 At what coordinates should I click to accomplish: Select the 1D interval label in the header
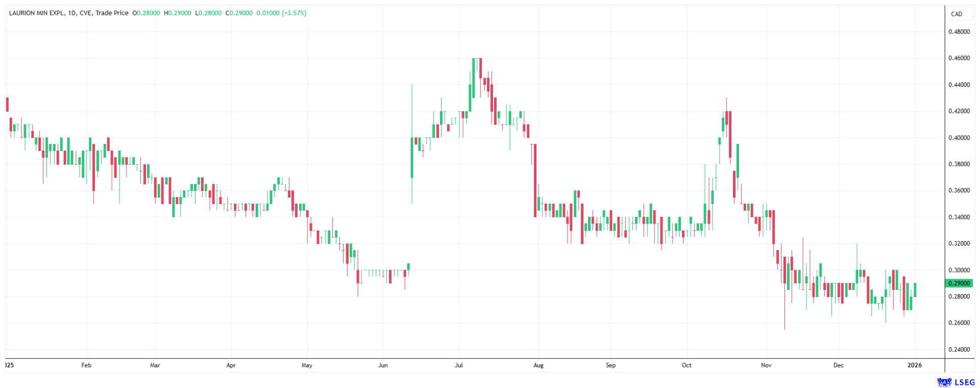point(72,13)
